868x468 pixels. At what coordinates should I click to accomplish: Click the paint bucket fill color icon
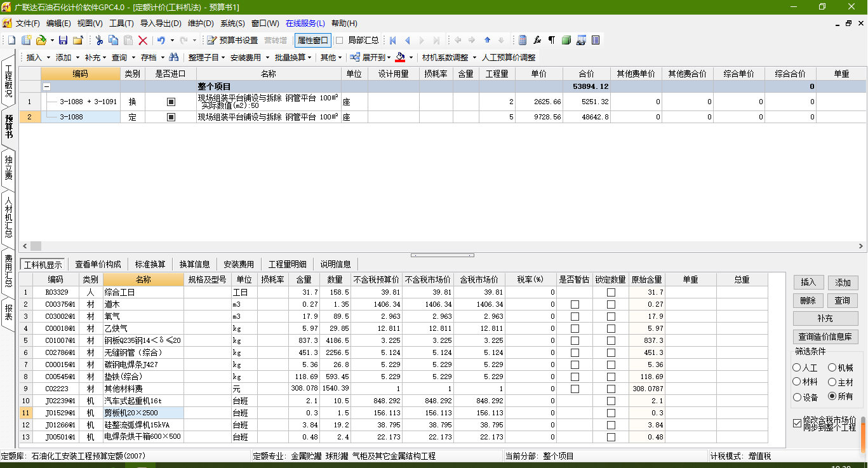[x=400, y=57]
